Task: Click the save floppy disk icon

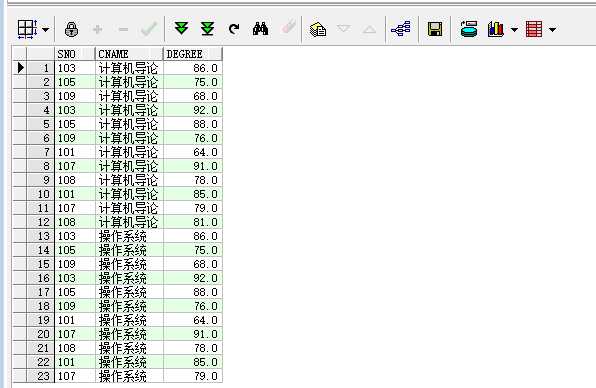Action: 434,29
